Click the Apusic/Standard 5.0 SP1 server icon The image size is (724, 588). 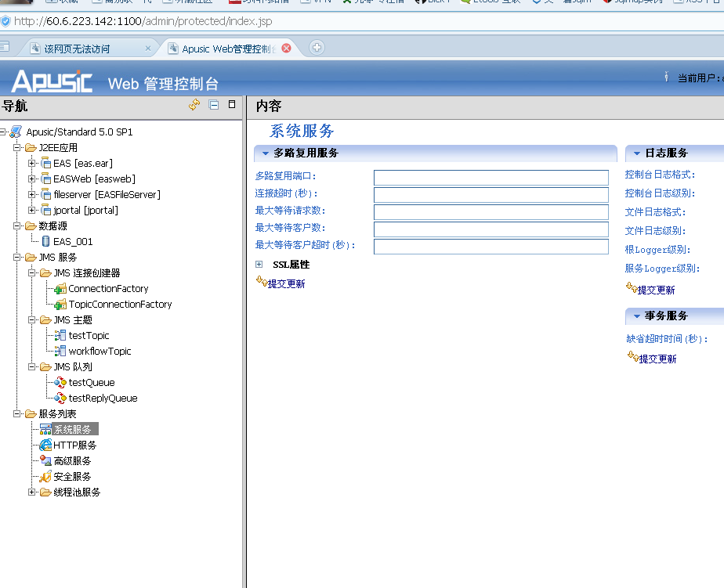click(16, 132)
